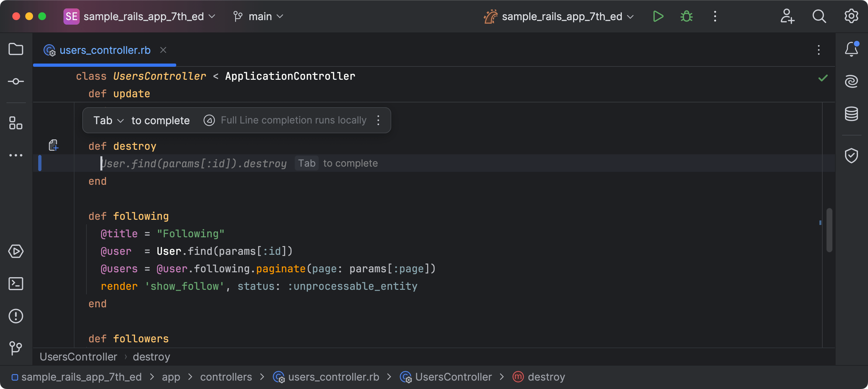Open the AI Assistant panel
This screenshot has width=868, height=389.
(851, 82)
